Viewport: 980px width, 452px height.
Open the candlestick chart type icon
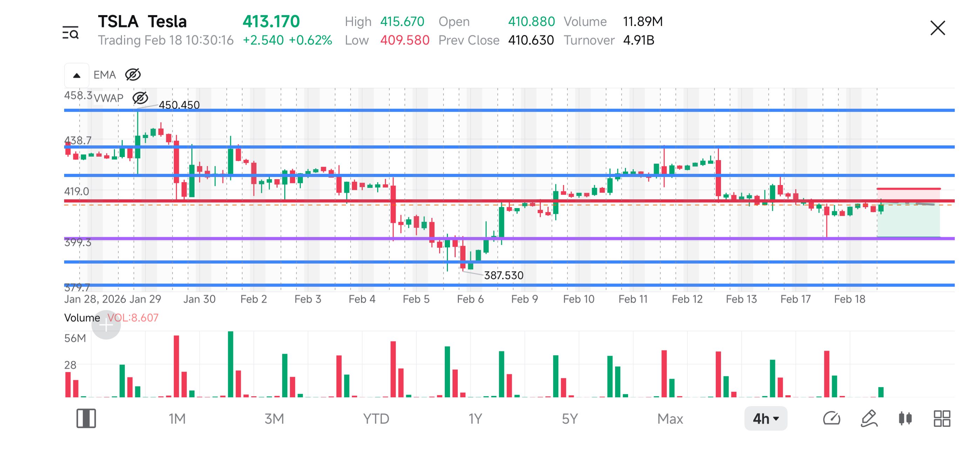[905, 418]
